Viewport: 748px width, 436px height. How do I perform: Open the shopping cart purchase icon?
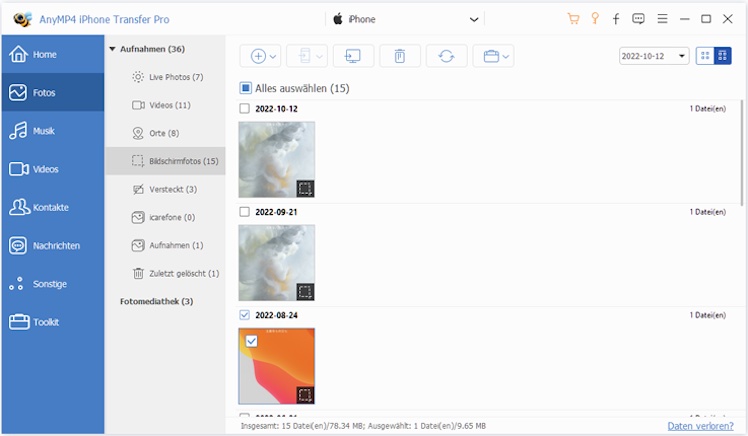coord(573,19)
